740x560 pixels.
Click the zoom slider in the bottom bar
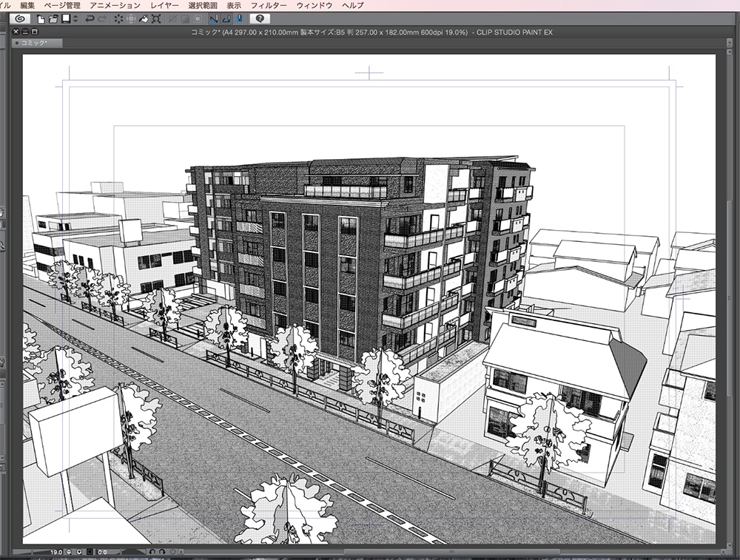[x=30, y=551]
